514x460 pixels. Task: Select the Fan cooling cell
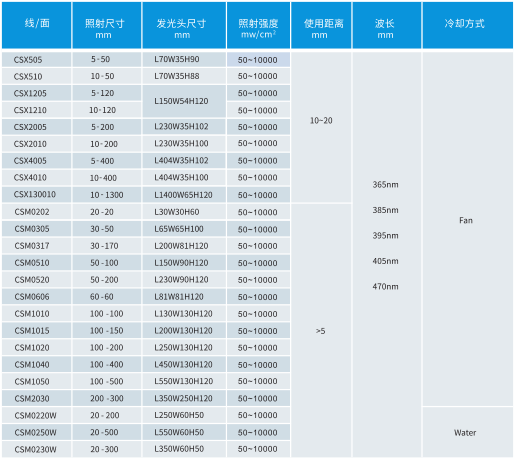[467, 229]
